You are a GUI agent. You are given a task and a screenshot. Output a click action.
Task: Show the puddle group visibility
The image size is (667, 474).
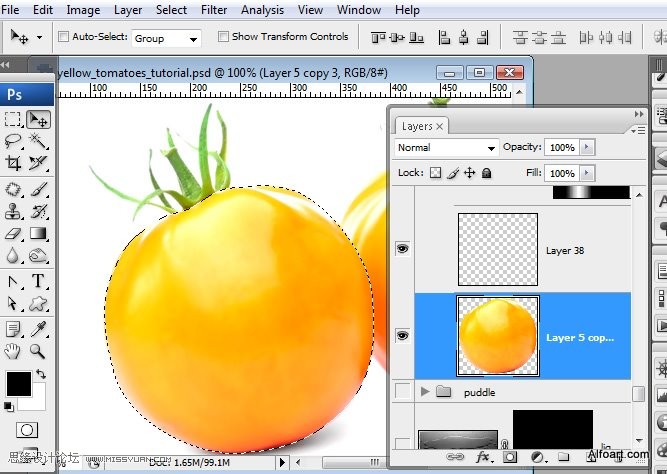pos(402,391)
